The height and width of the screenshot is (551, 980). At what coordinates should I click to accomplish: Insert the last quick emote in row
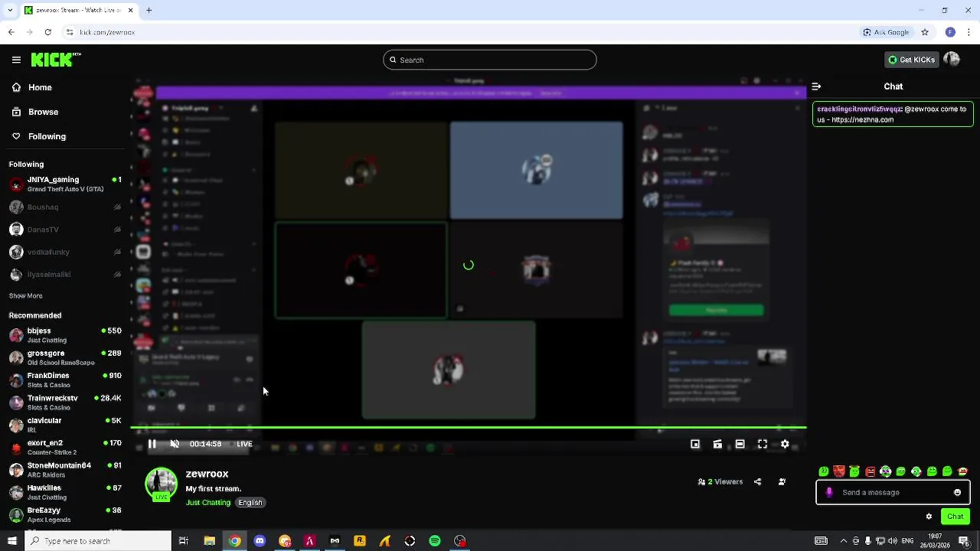(x=963, y=471)
